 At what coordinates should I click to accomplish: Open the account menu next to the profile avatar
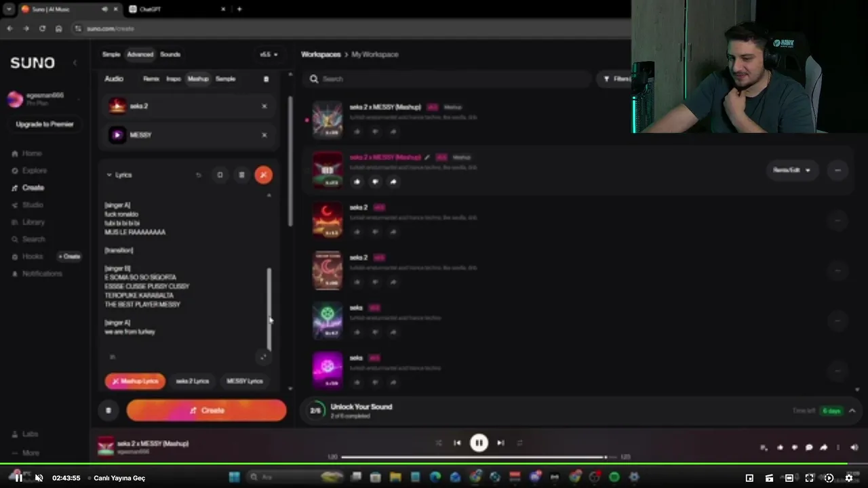(79, 99)
